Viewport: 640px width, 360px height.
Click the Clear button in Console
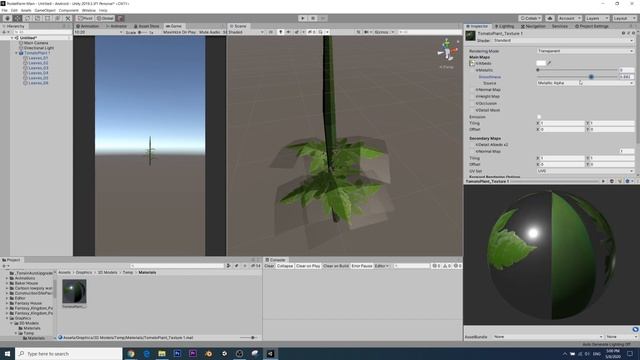tap(269, 266)
